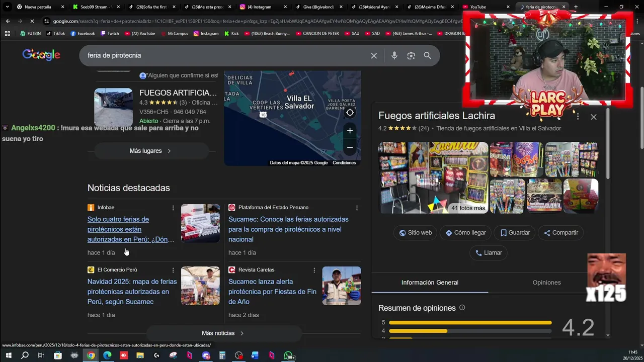644x362 pixels.
Task: Open Sitio web of Lachira
Action: 416,233
